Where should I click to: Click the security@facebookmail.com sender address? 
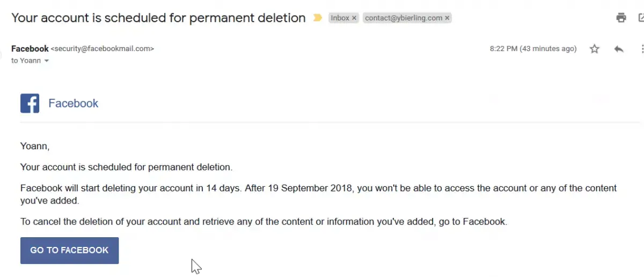[103, 48]
